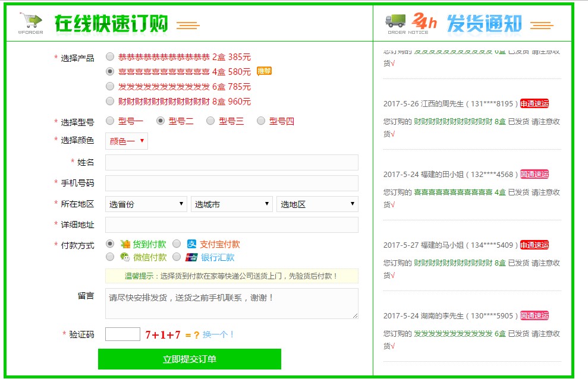Click the orange 推荐 badge icon
This screenshot has height=379, width=588.
tap(264, 71)
